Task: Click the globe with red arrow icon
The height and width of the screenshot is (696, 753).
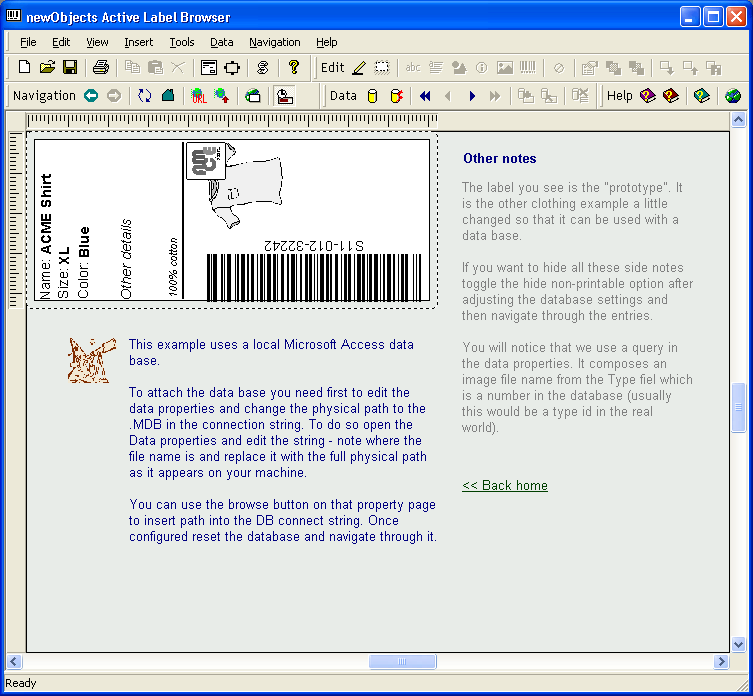Action: tap(221, 96)
